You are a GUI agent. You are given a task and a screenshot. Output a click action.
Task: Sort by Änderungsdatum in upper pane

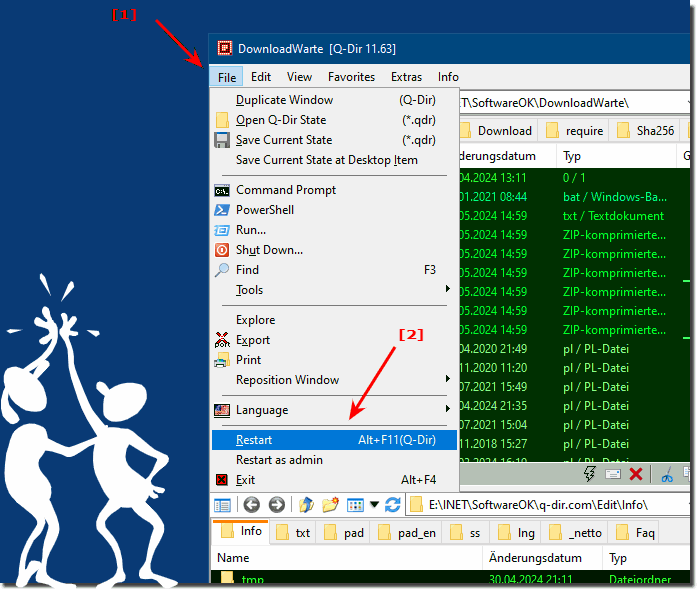[507, 157]
